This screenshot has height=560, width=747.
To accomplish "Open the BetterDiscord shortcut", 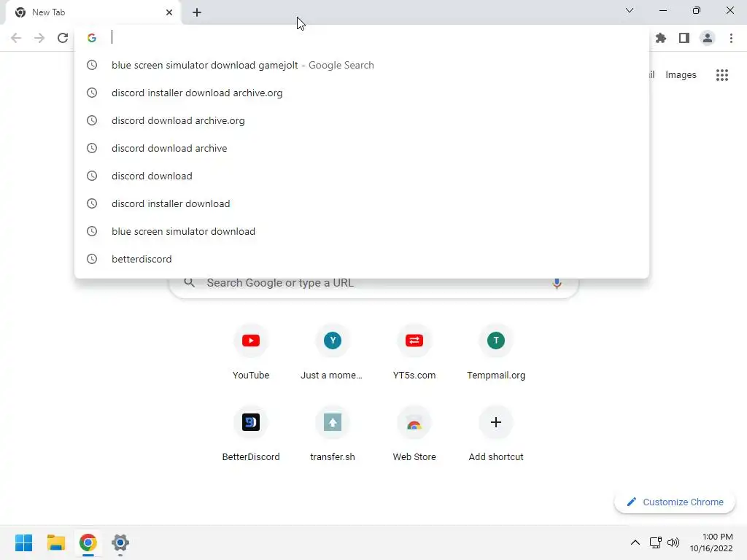I will 251,434.
